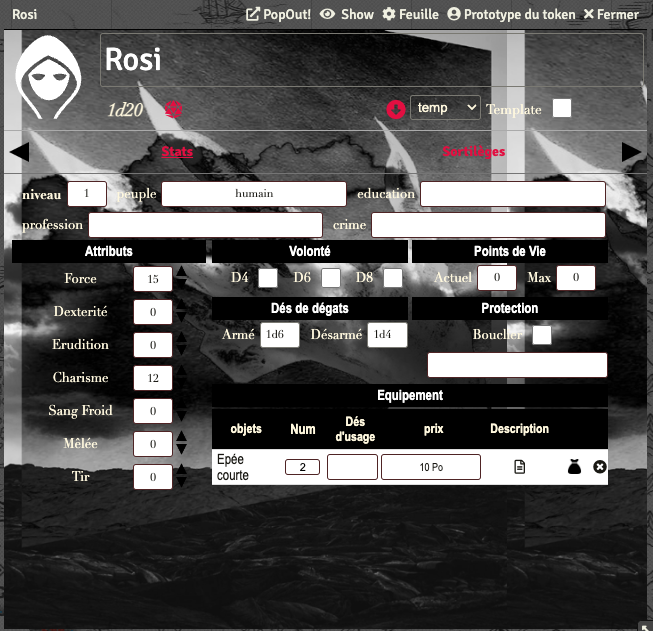Screen dimensions: 653x631
Task: Increase Erudition with the up arrow
Action: [x=181, y=338]
